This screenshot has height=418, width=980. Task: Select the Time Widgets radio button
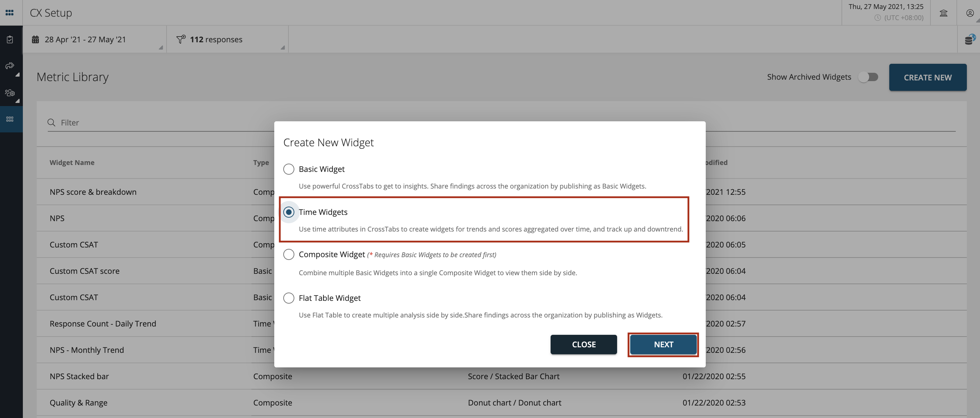click(x=289, y=212)
